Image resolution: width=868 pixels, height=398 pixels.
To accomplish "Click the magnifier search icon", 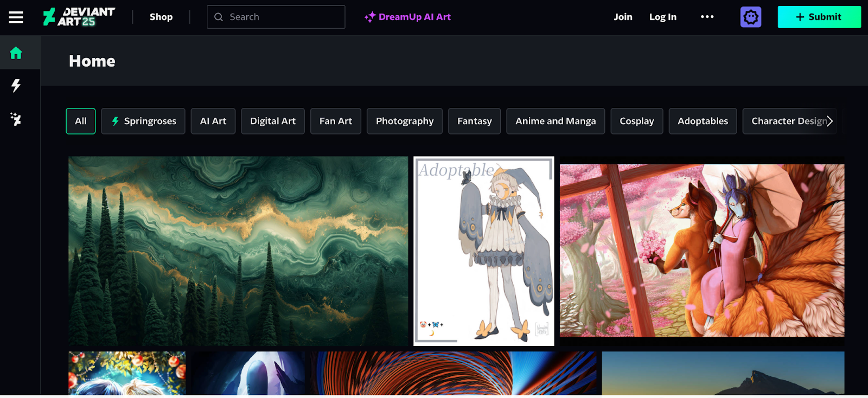I will point(219,17).
